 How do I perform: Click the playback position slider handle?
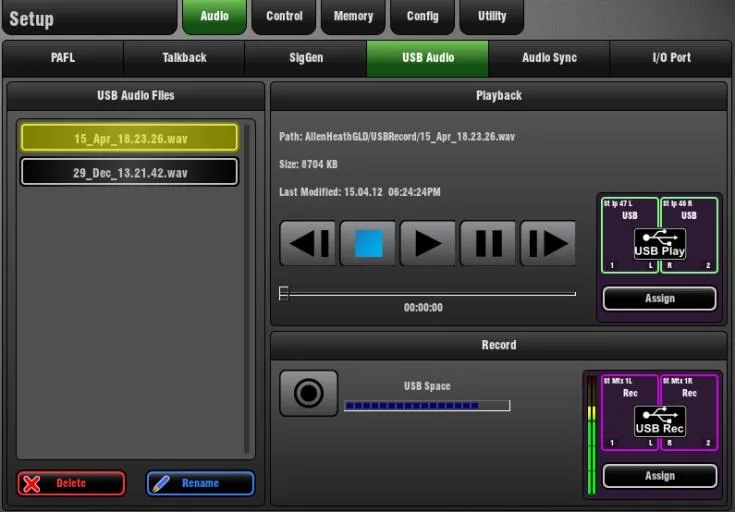(284, 294)
